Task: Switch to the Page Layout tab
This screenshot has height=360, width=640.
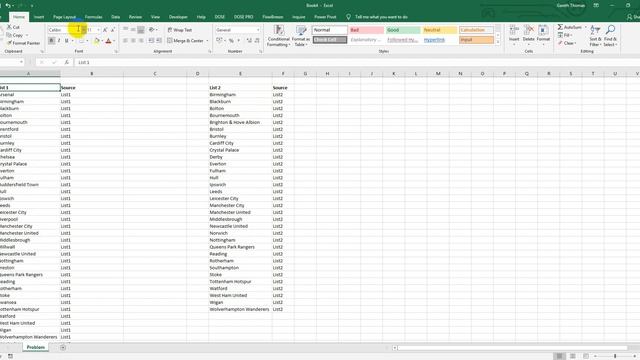Action: click(64, 17)
